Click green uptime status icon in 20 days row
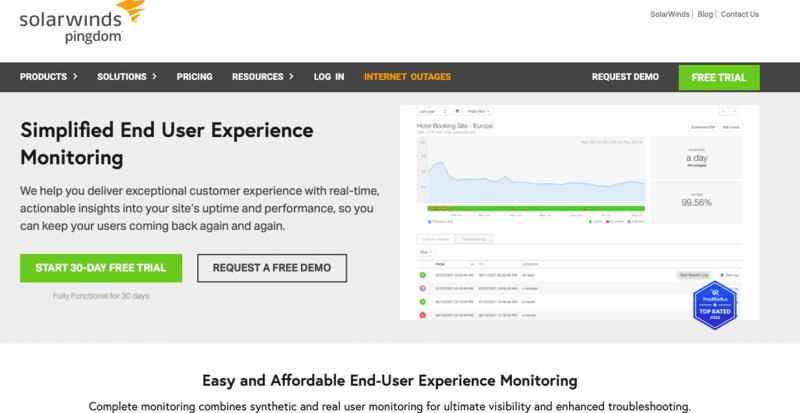 [x=422, y=275]
